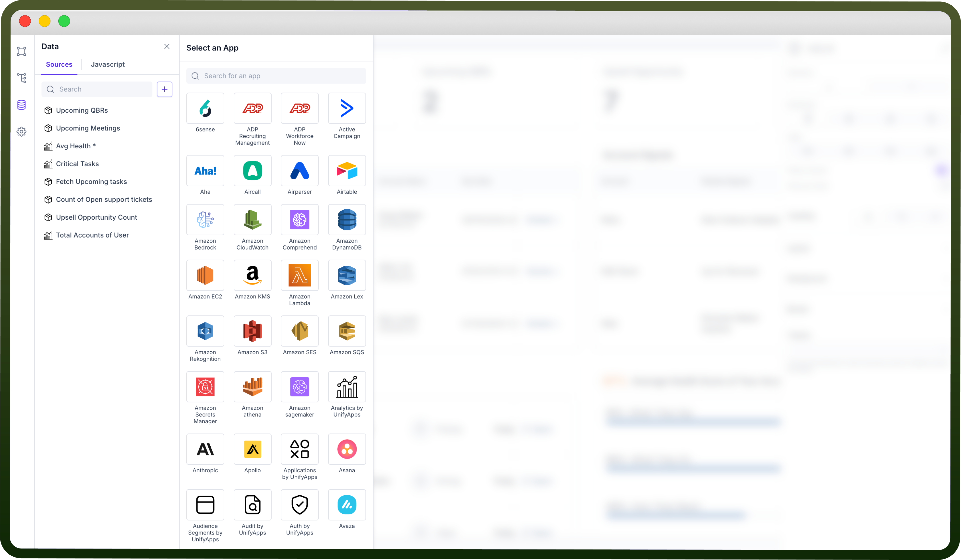The width and height of the screenshot is (961, 560).
Task: Choose the Amazon Lambda app icon
Action: pos(300,275)
